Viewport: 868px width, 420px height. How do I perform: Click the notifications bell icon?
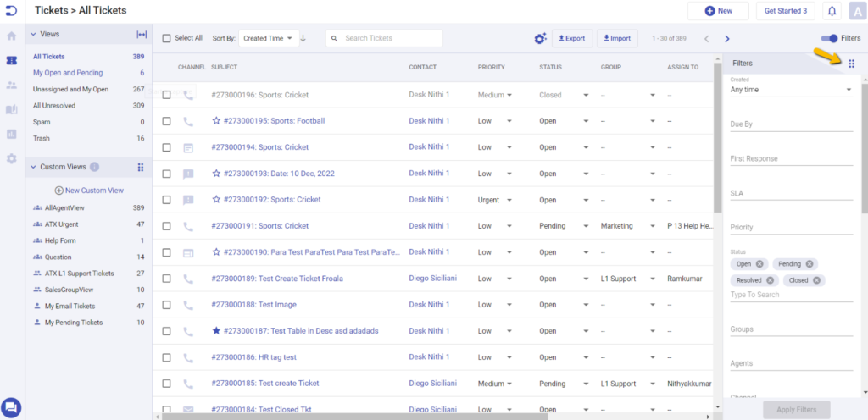[x=832, y=11]
